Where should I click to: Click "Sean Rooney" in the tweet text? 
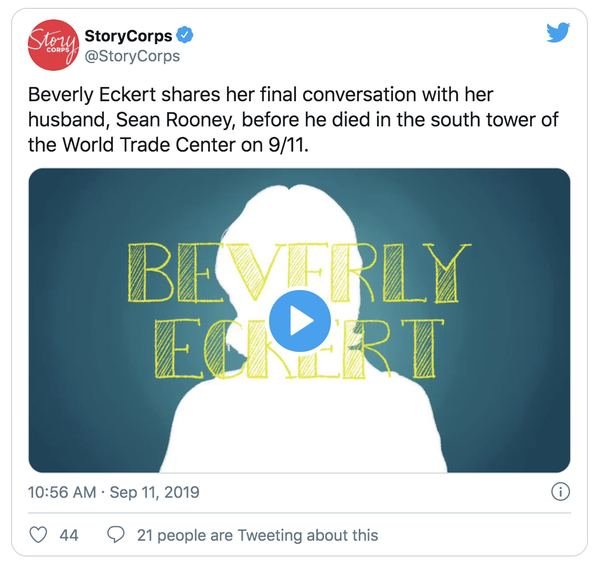pos(175,120)
